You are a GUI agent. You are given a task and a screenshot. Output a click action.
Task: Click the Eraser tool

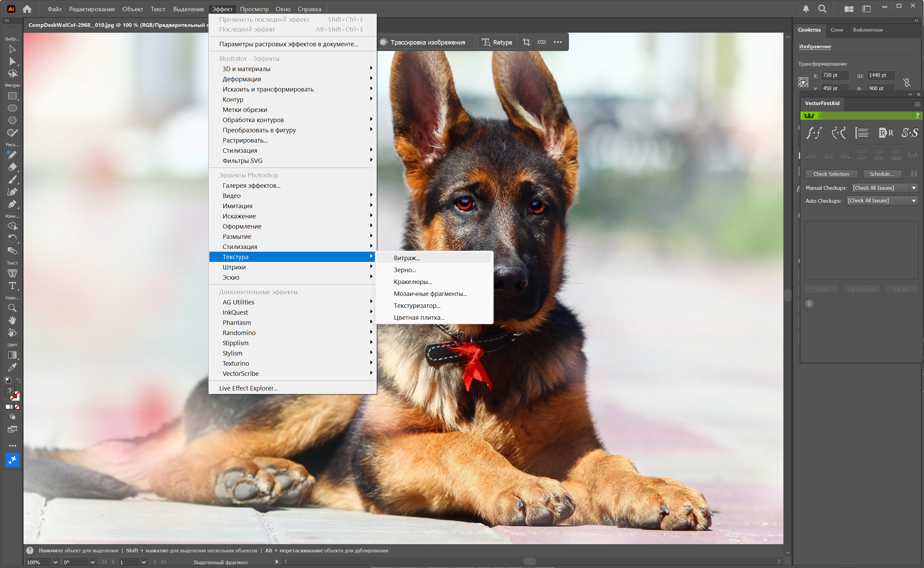[x=12, y=167]
